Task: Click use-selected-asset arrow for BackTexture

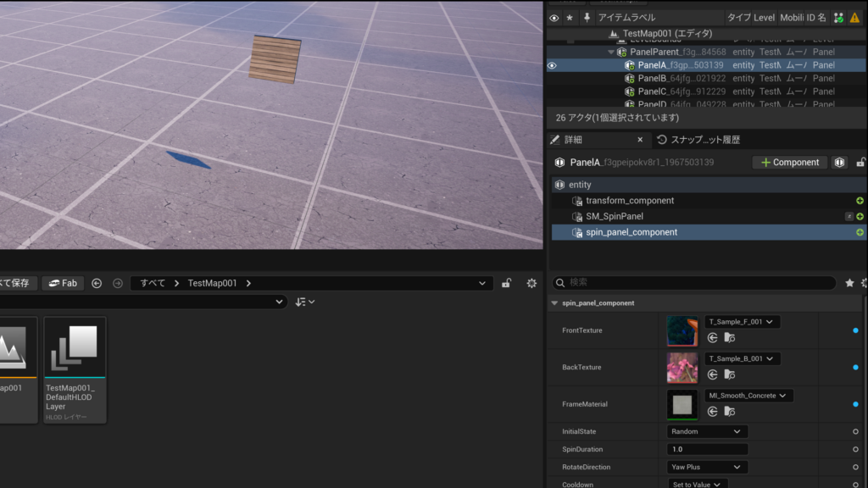Action: [713, 374]
